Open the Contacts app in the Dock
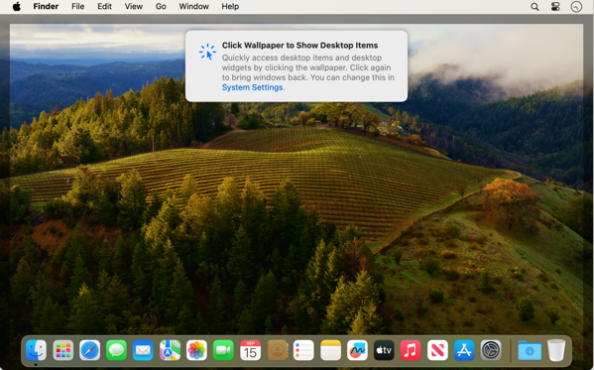594x370 pixels. tap(277, 350)
